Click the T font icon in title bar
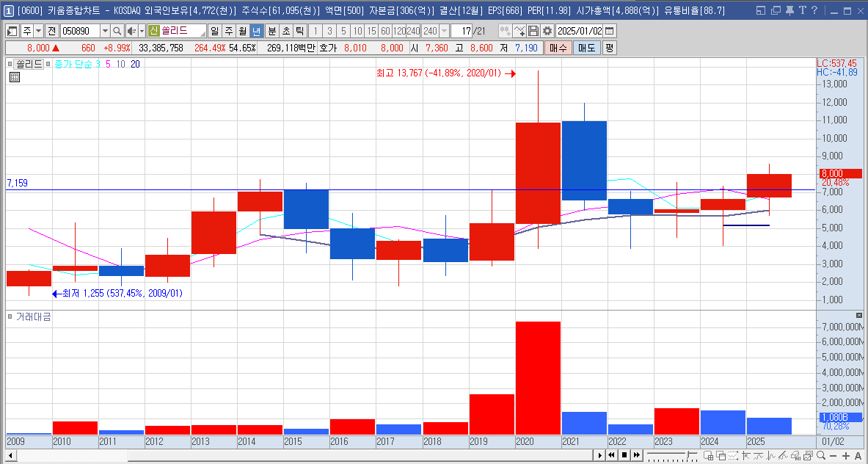 pyautogui.click(x=802, y=10)
